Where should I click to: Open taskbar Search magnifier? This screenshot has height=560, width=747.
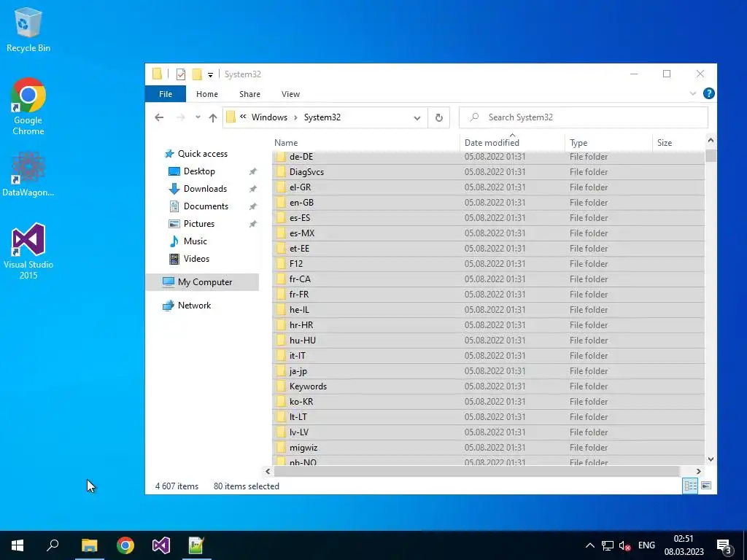point(53,545)
